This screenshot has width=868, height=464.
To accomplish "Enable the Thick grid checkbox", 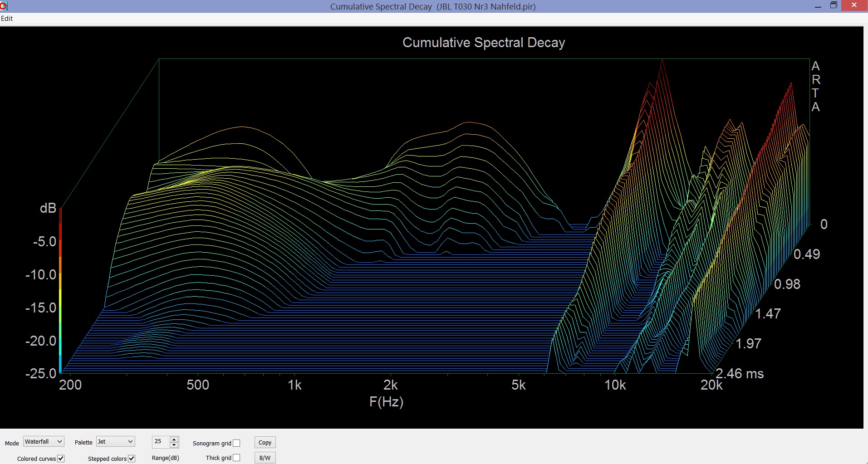I will 236,458.
